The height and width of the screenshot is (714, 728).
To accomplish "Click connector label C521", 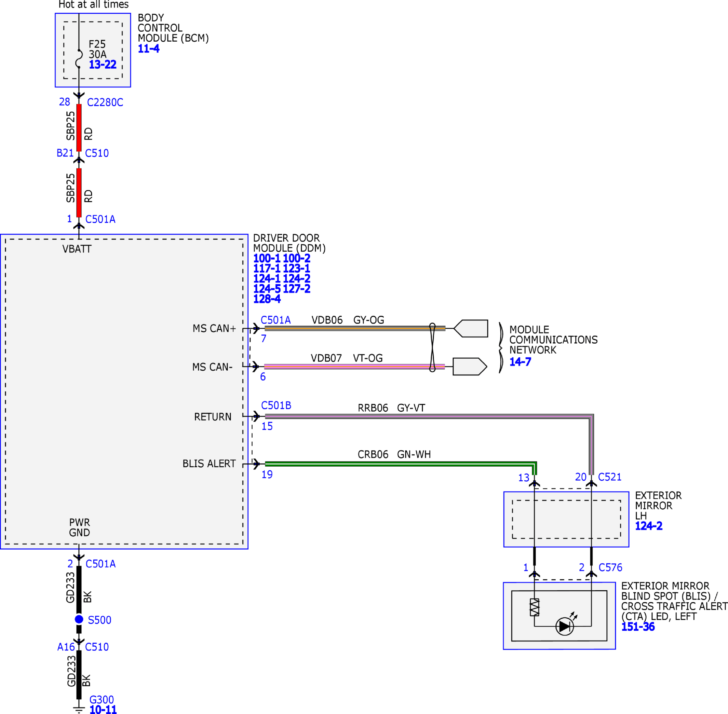I will [610, 477].
